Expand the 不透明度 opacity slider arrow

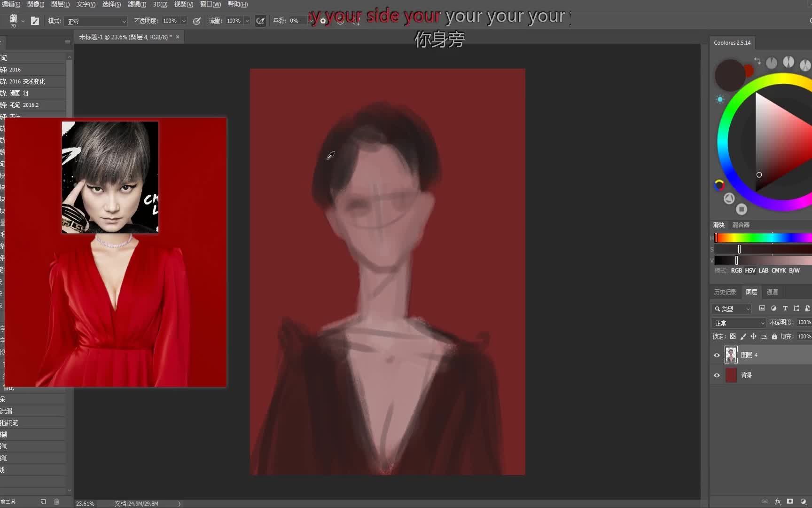(184, 21)
